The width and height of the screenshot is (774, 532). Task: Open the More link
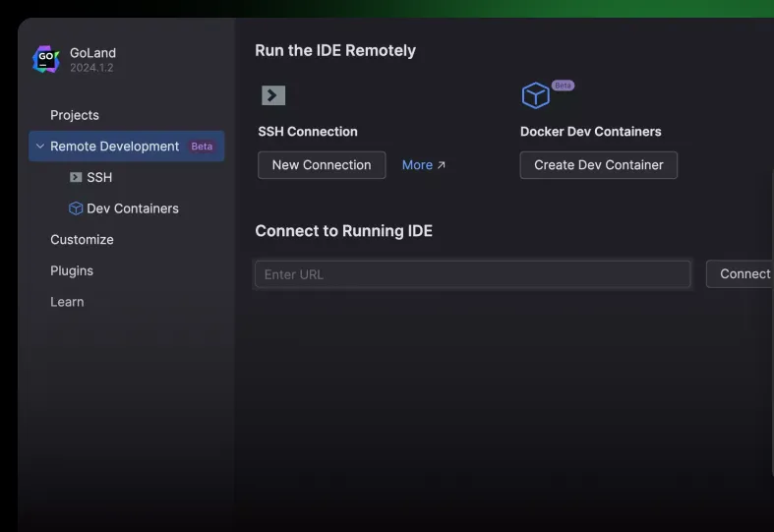424,165
